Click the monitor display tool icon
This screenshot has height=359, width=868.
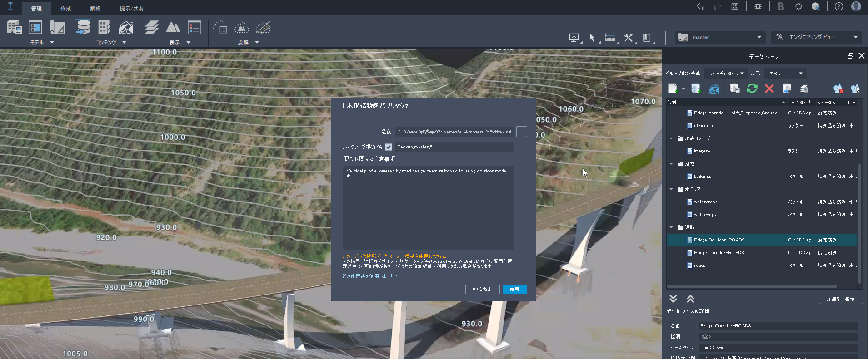(x=574, y=38)
